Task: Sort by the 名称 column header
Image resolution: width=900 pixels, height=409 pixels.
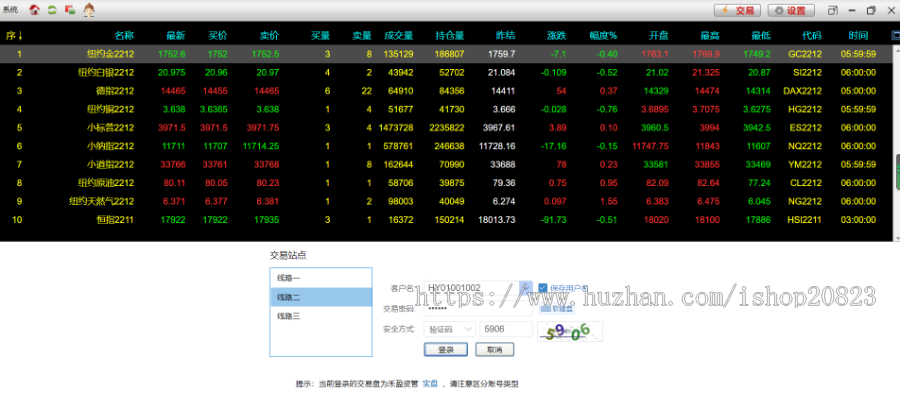Action: [x=124, y=36]
